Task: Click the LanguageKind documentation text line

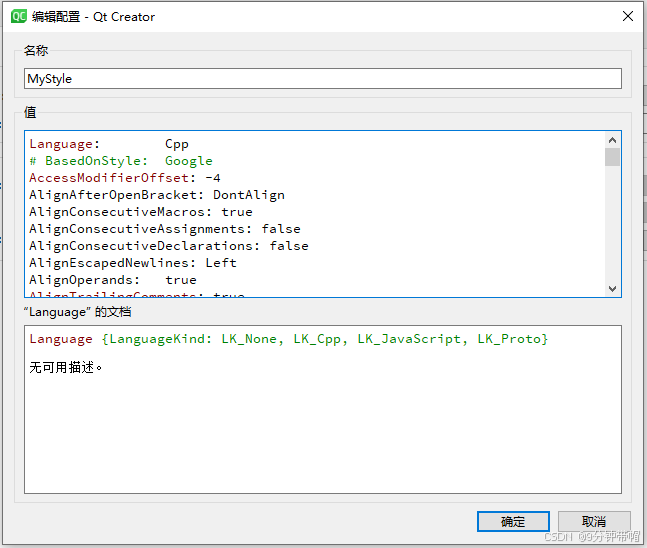Action: pos(288,339)
